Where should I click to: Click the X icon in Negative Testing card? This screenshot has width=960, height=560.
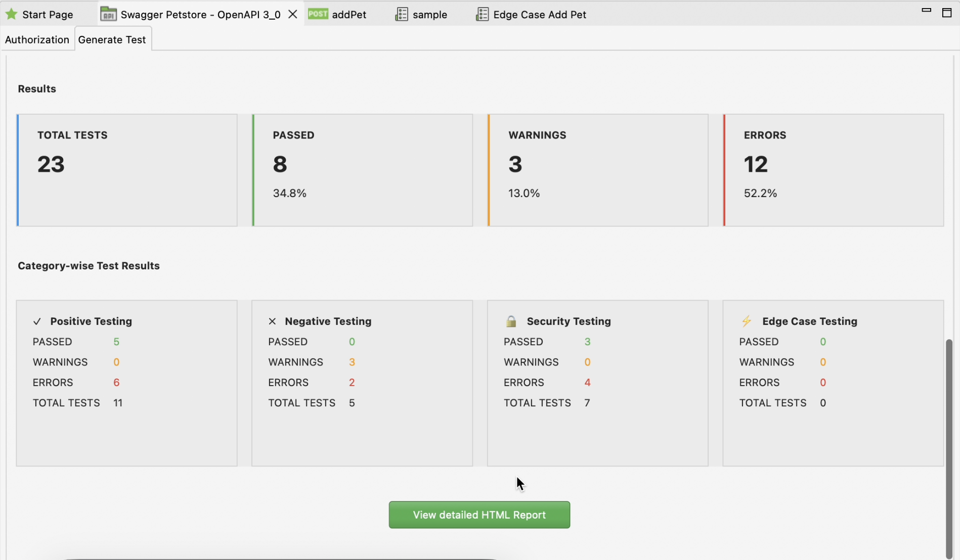[272, 321]
